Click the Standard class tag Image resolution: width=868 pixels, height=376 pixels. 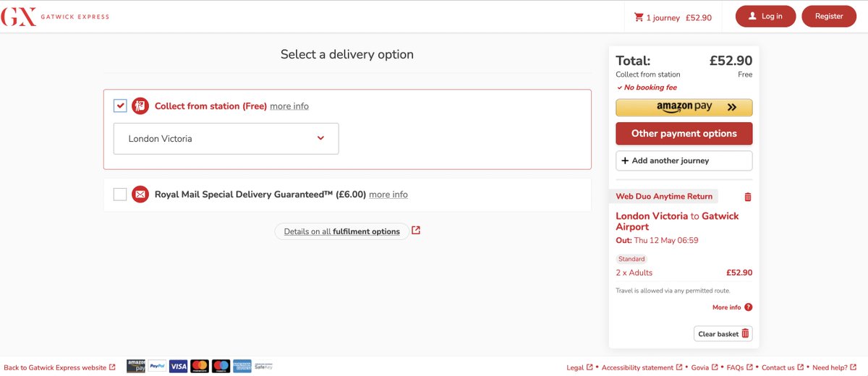[x=631, y=259]
